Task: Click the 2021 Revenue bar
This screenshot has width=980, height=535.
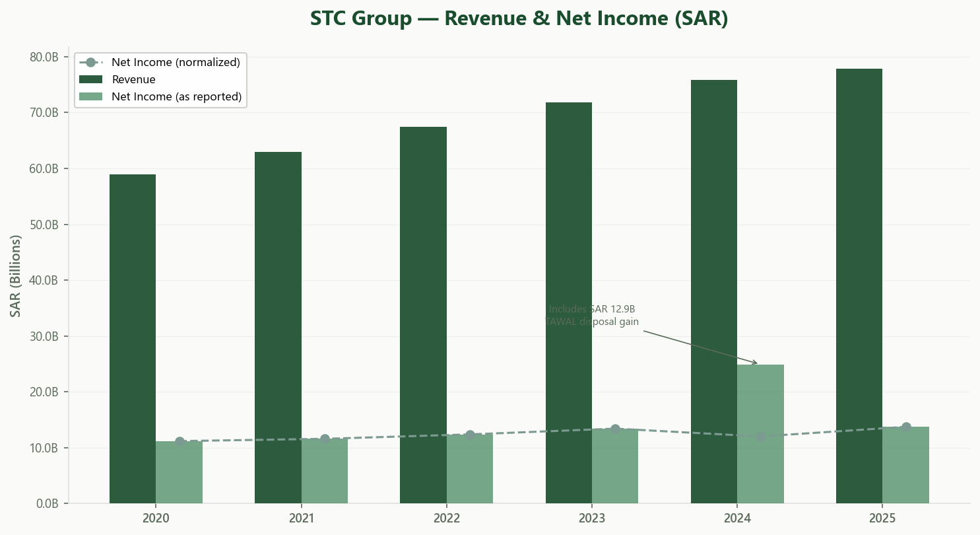Action: [278, 328]
